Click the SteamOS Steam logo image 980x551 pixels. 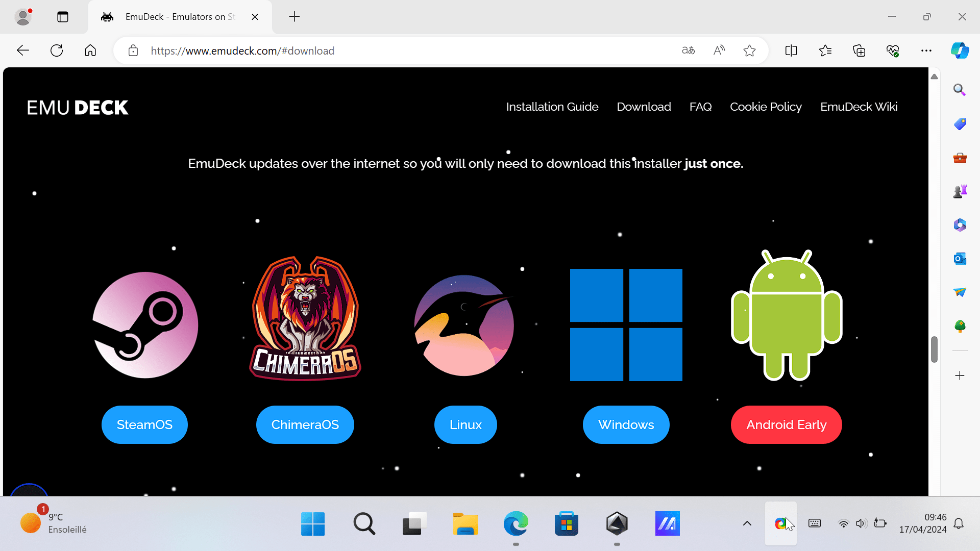click(145, 325)
